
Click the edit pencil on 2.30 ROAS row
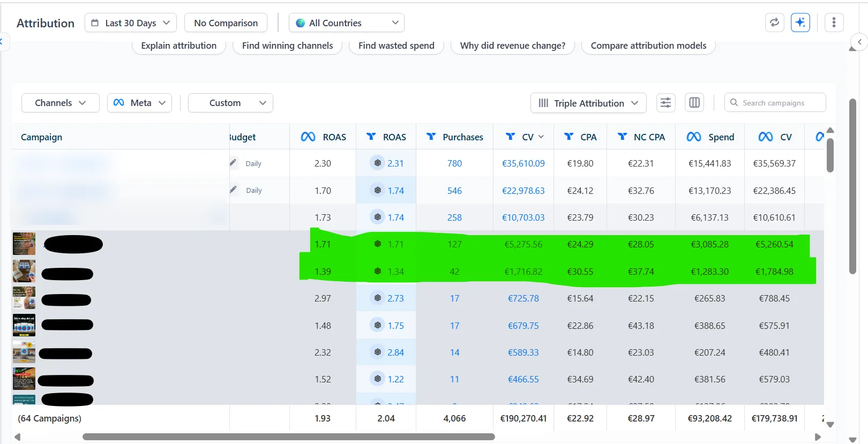[x=233, y=163]
